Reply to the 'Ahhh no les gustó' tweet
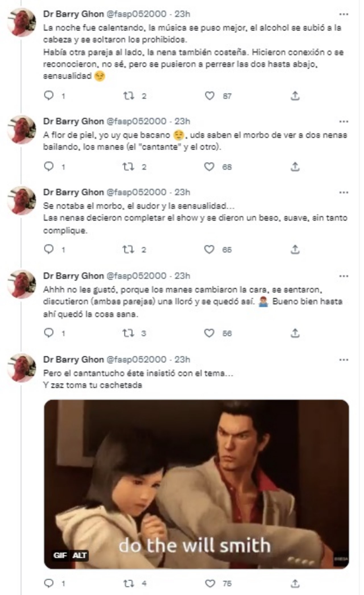Image resolution: width=364 pixels, height=595 pixels. tap(49, 333)
